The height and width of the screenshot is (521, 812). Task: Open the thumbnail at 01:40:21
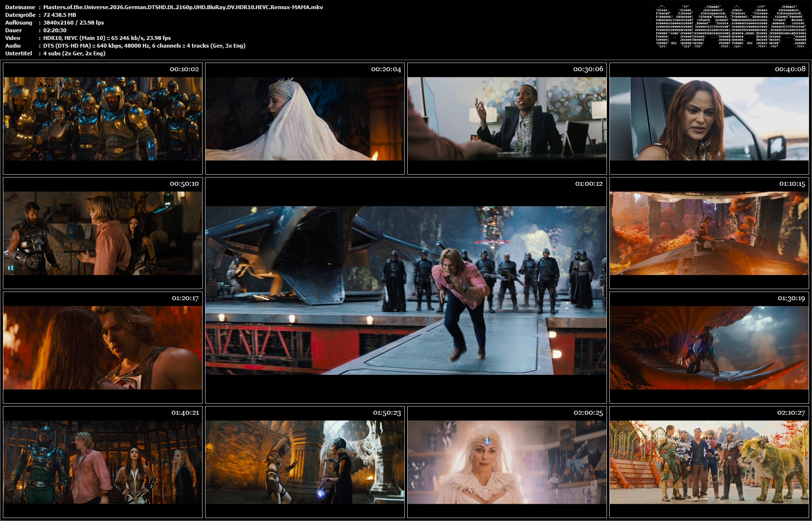[103, 462]
